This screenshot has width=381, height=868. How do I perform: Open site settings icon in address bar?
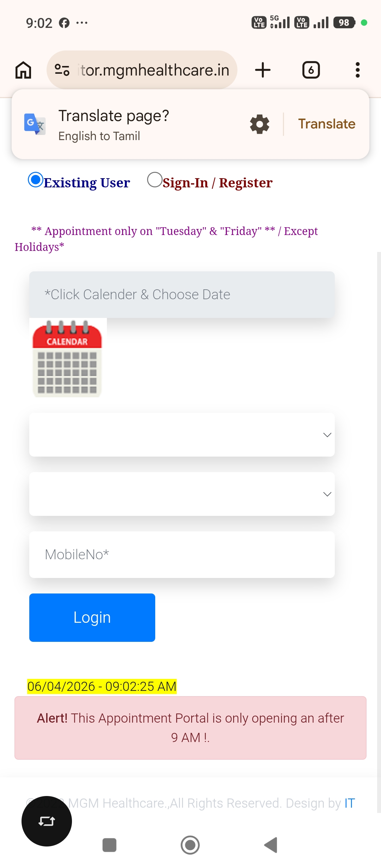click(62, 70)
